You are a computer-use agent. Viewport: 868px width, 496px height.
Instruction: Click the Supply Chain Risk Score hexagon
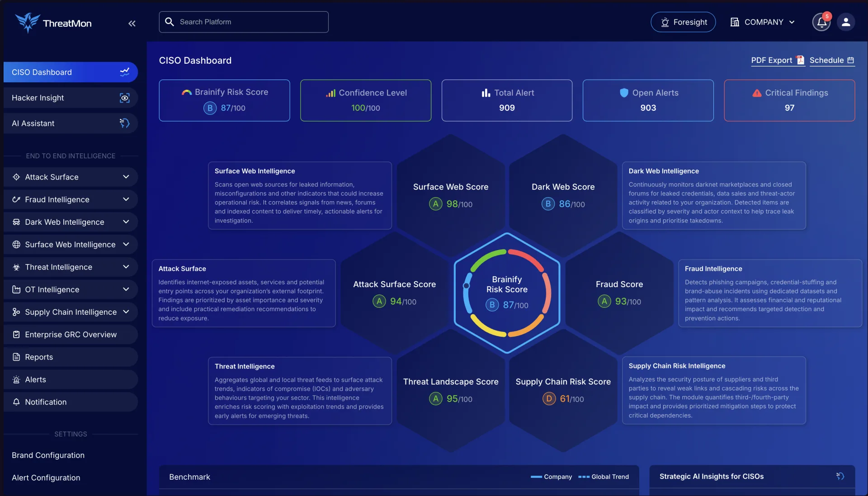click(x=563, y=390)
